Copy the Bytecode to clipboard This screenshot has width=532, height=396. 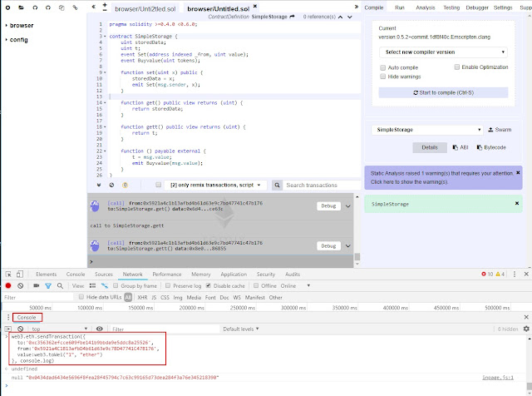(491, 147)
